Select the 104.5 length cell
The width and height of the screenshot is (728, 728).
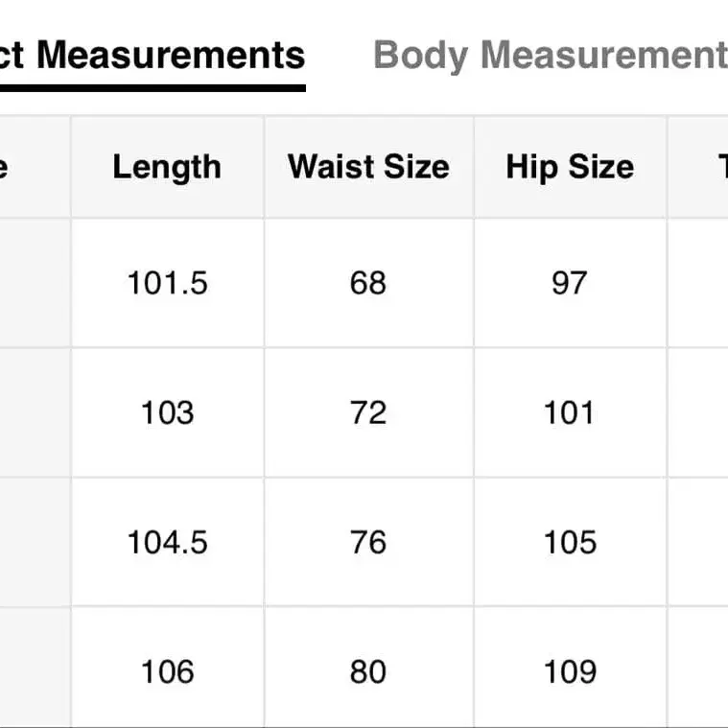[167, 542]
